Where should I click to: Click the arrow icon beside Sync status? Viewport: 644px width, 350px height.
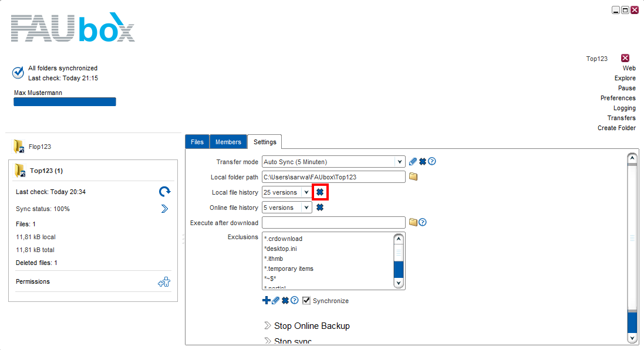[x=165, y=209]
